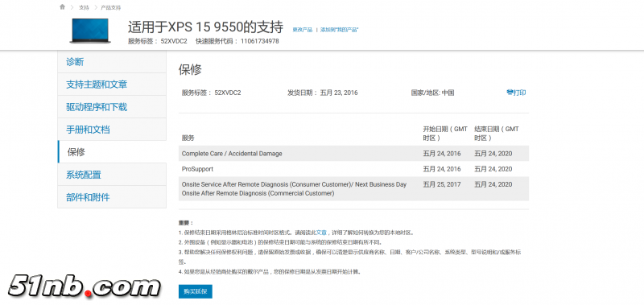Viewport: 644px width, 305px height.
Task: Go to the home icon in breadcrumb
Action: click(62, 7)
